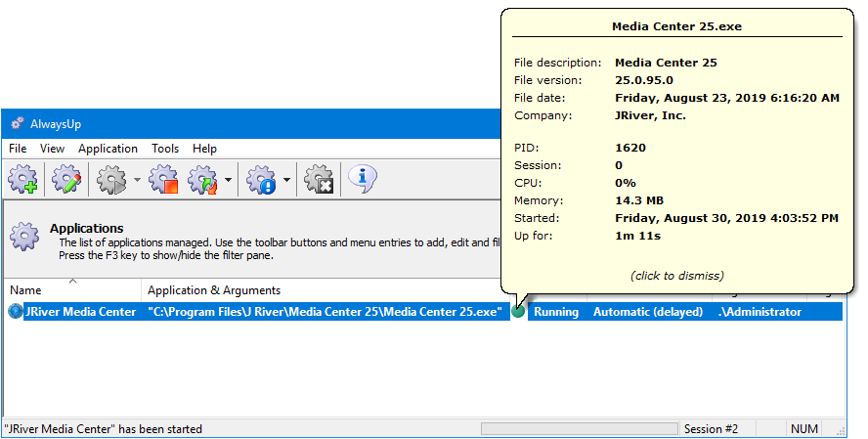Click the File version 25.0.95.0 value
The height and width of the screenshot is (439, 868).
(644, 80)
